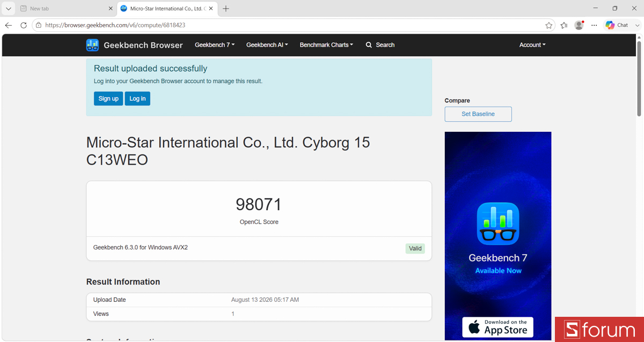This screenshot has width=644, height=342.
Task: Open the browser profile avatar
Action: point(579,25)
